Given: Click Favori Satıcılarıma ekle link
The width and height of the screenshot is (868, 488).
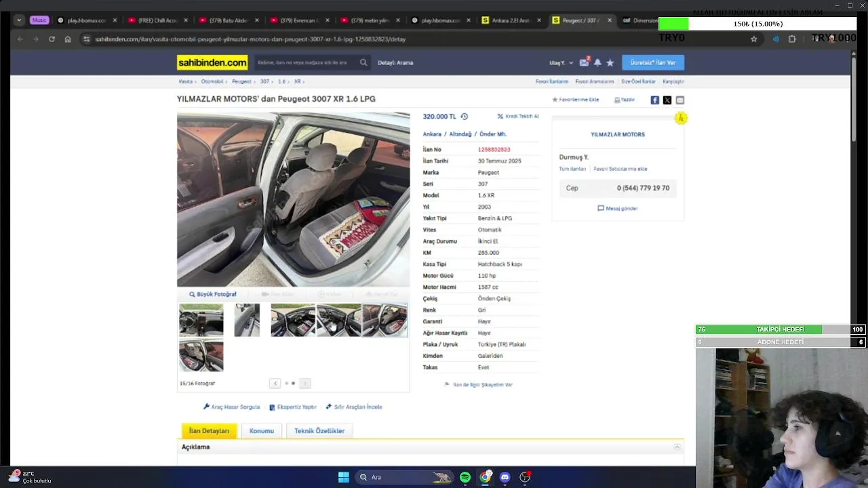Looking at the screenshot, I should pyautogui.click(x=620, y=169).
